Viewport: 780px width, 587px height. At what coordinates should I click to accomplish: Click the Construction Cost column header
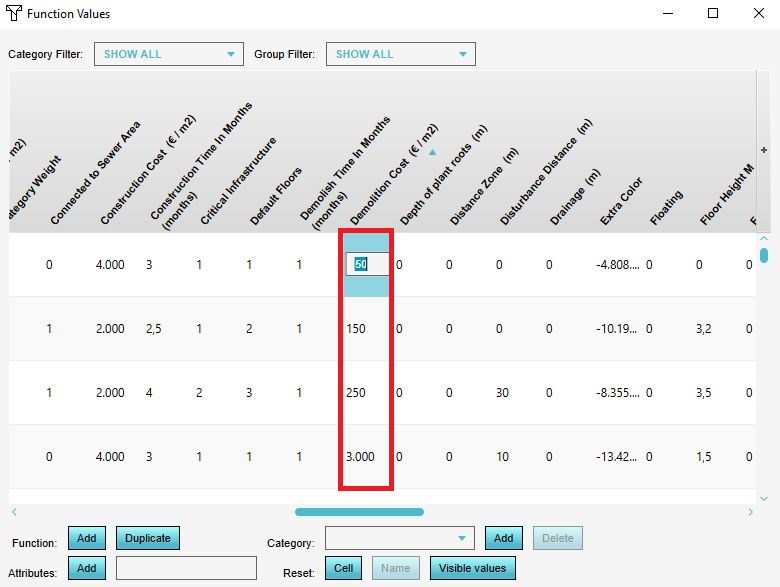(150, 170)
